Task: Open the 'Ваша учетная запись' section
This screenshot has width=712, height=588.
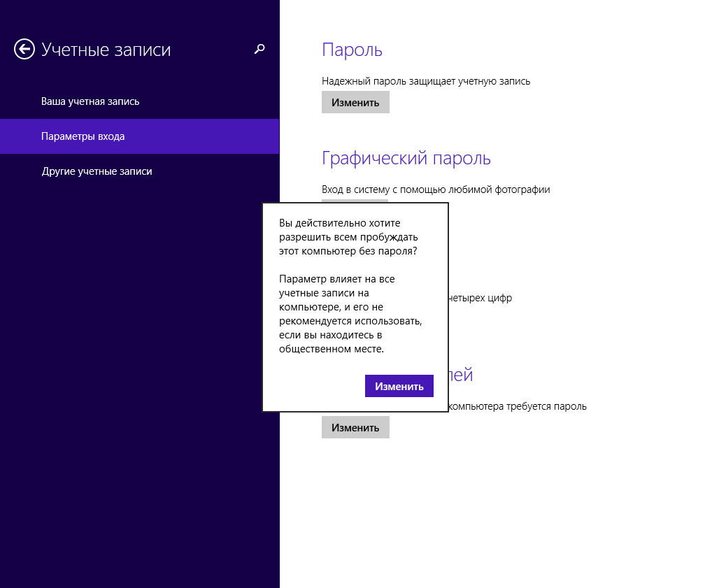Action: click(90, 101)
